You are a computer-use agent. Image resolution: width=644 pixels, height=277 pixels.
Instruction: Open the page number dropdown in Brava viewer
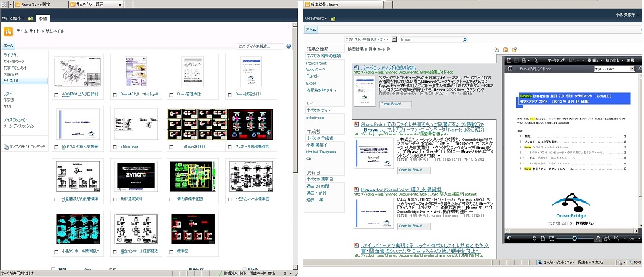[640, 238]
